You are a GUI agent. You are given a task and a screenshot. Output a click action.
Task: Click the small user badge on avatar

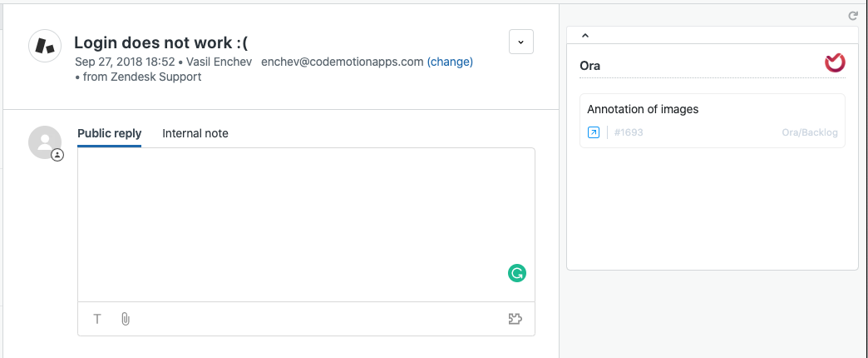click(57, 155)
